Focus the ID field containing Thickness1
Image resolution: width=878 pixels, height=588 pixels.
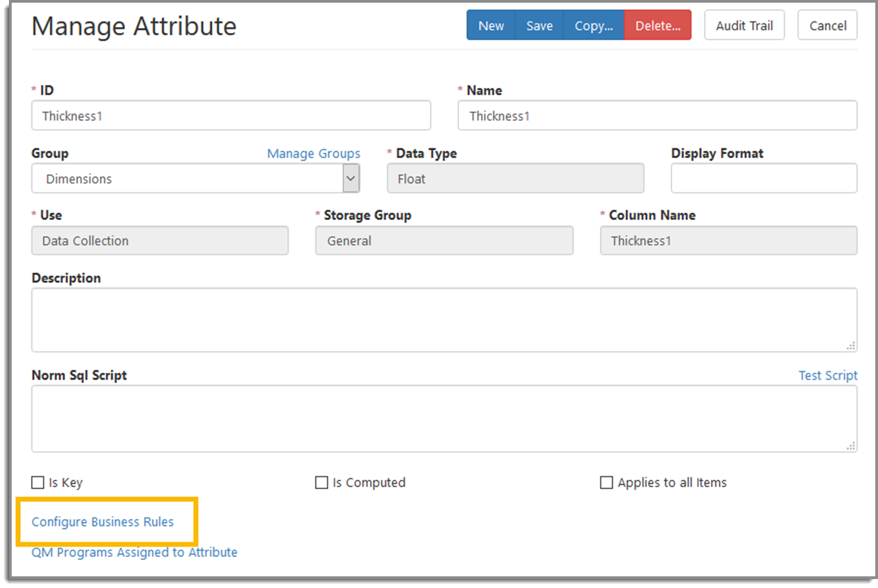231,116
